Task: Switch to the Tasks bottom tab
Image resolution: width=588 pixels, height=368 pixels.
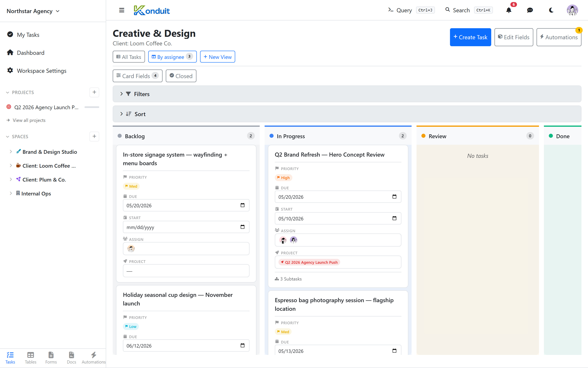Action: [10, 358]
